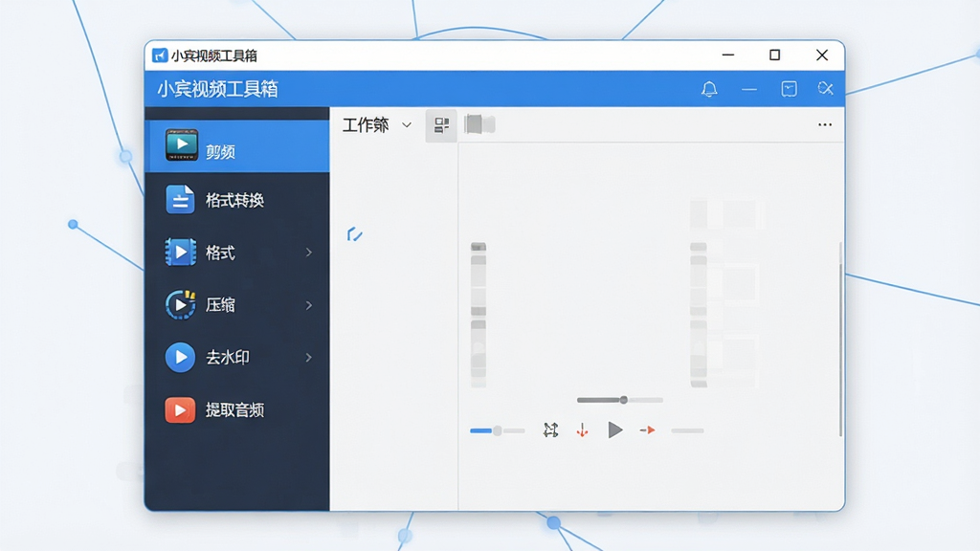The height and width of the screenshot is (551, 980).
Task: Select the 剪频 video editing sidebar item
Action: tap(237, 146)
